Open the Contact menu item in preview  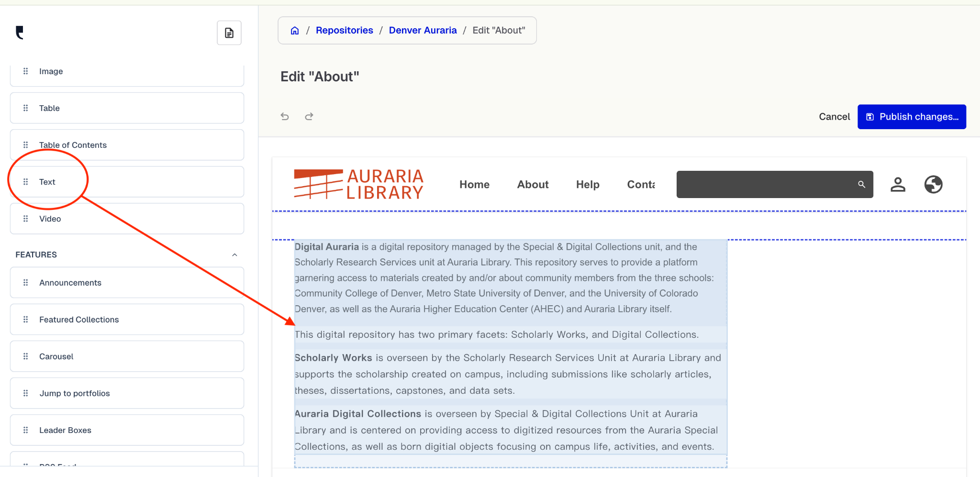[x=641, y=185]
